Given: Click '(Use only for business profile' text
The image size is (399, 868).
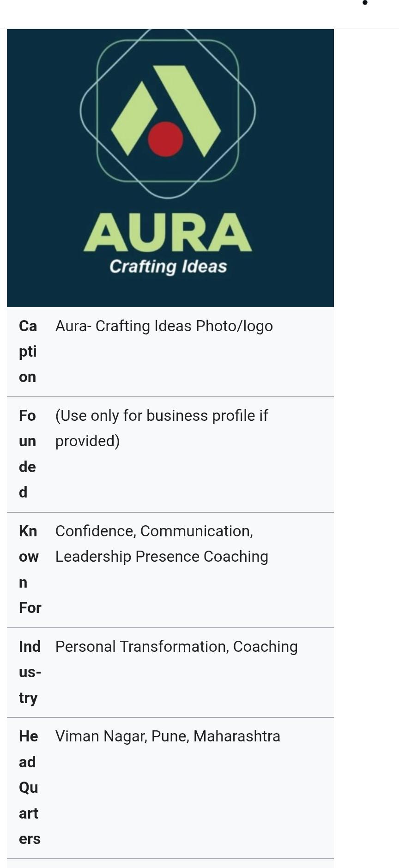Looking at the screenshot, I should pos(161,416).
